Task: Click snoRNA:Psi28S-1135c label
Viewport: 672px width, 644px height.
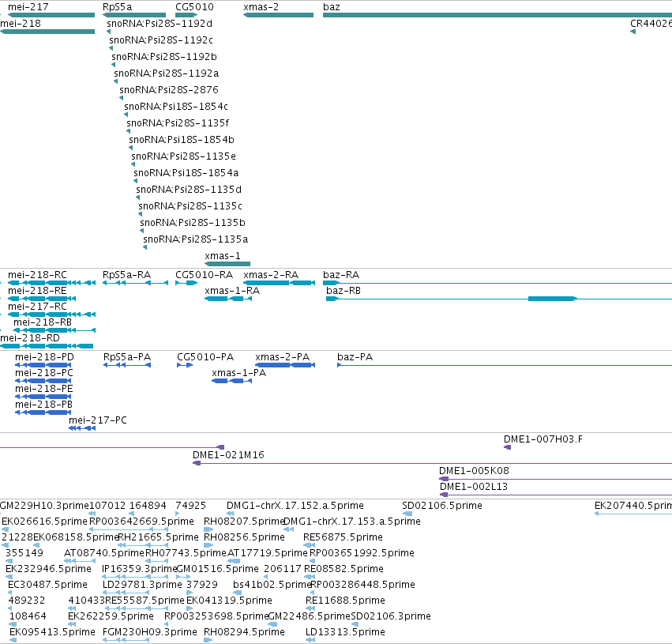Action: 190,206
